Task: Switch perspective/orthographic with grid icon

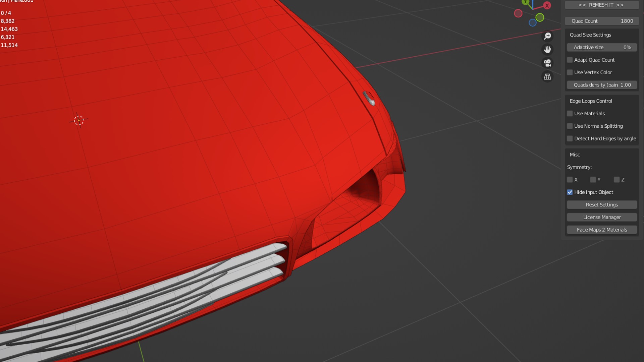Action: (547, 77)
